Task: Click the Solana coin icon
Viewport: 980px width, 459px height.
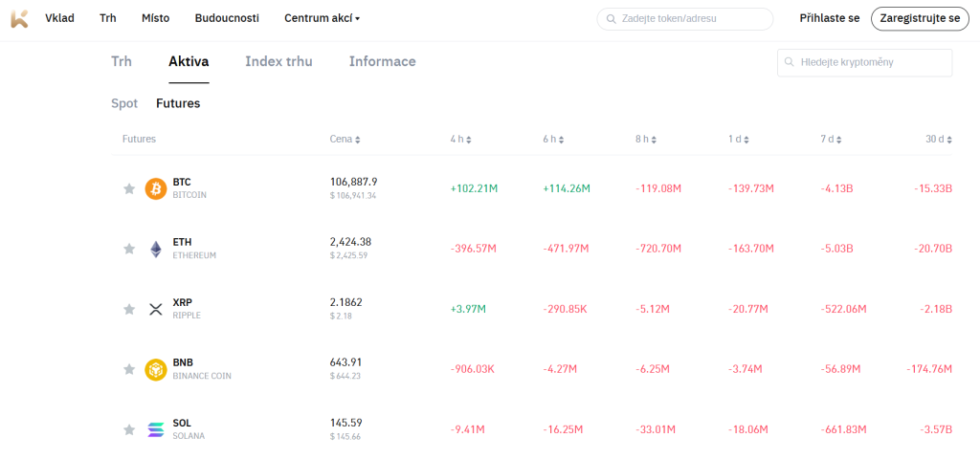Action: coord(155,429)
